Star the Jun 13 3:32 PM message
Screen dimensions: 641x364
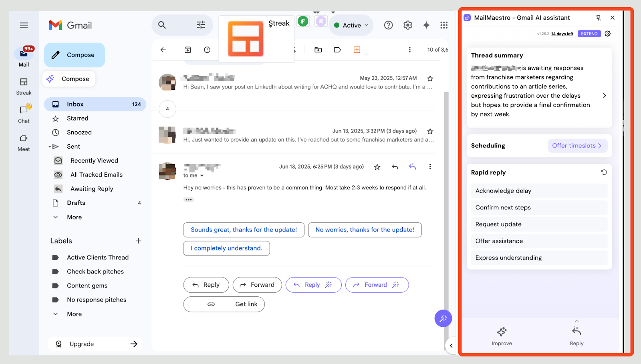[430, 131]
